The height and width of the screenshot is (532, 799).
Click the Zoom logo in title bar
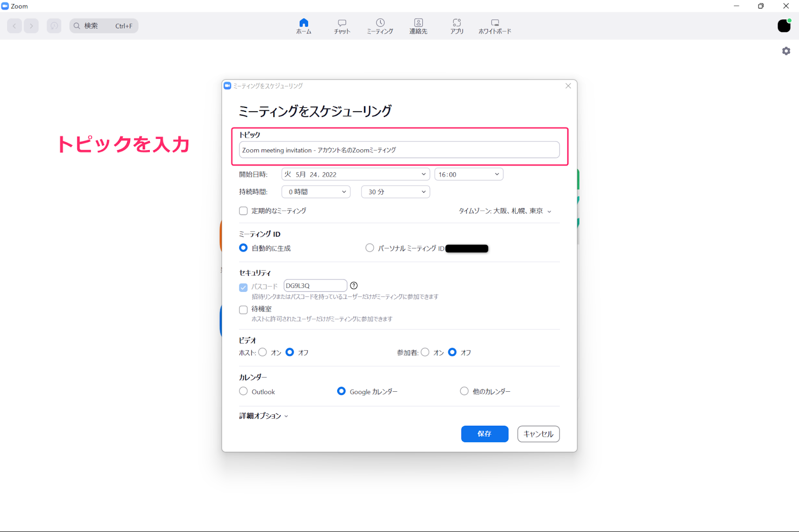click(x=5, y=6)
